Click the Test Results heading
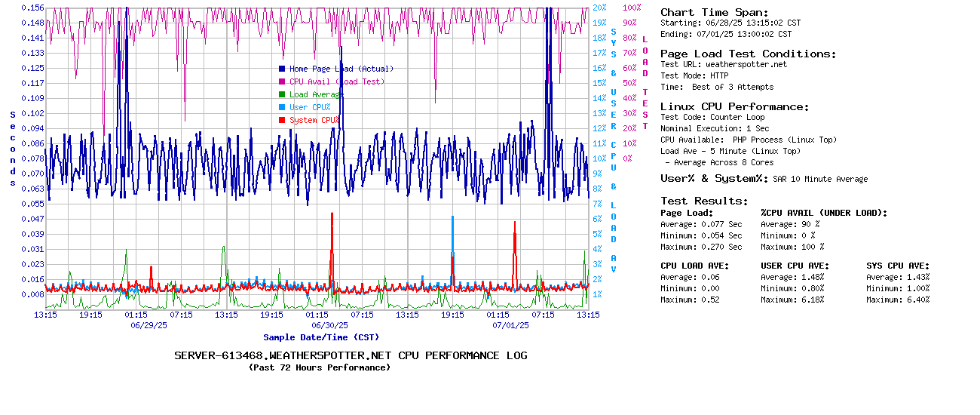 [x=704, y=201]
